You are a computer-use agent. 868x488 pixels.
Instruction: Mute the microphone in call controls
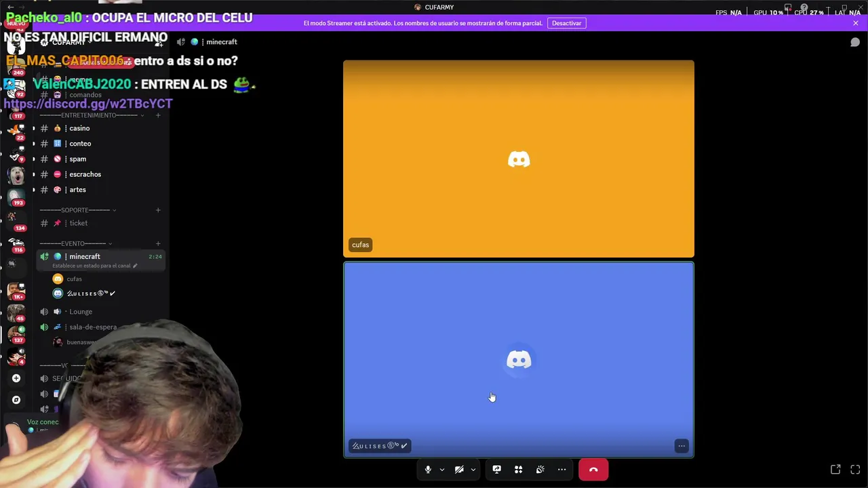point(428,470)
